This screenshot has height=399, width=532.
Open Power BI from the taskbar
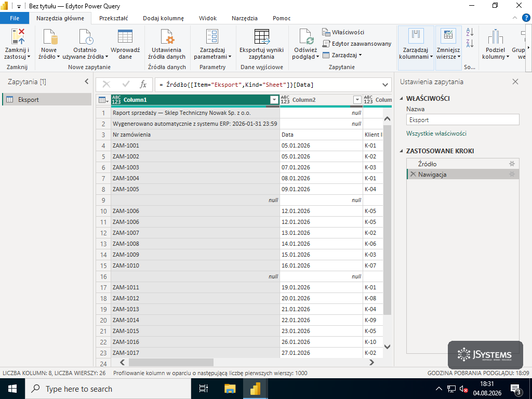pyautogui.click(x=255, y=389)
